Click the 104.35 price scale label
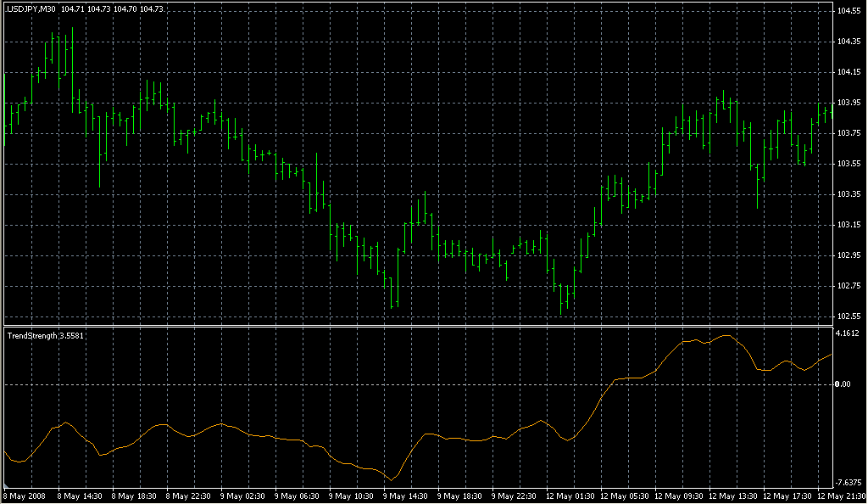Screen dimensions: 868x504 [849, 42]
